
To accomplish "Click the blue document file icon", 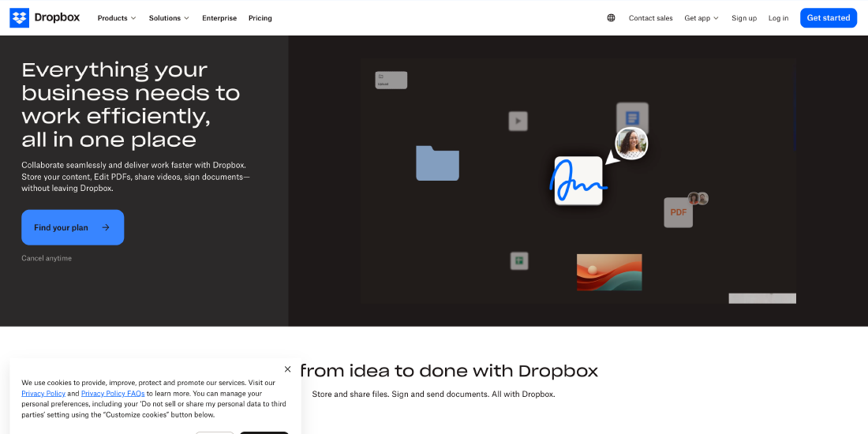I will tap(632, 118).
